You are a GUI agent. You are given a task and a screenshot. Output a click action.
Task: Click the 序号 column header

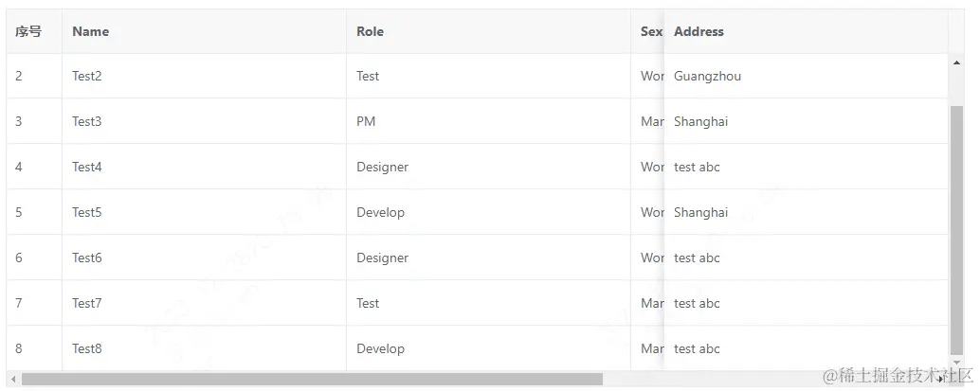pyautogui.click(x=28, y=31)
